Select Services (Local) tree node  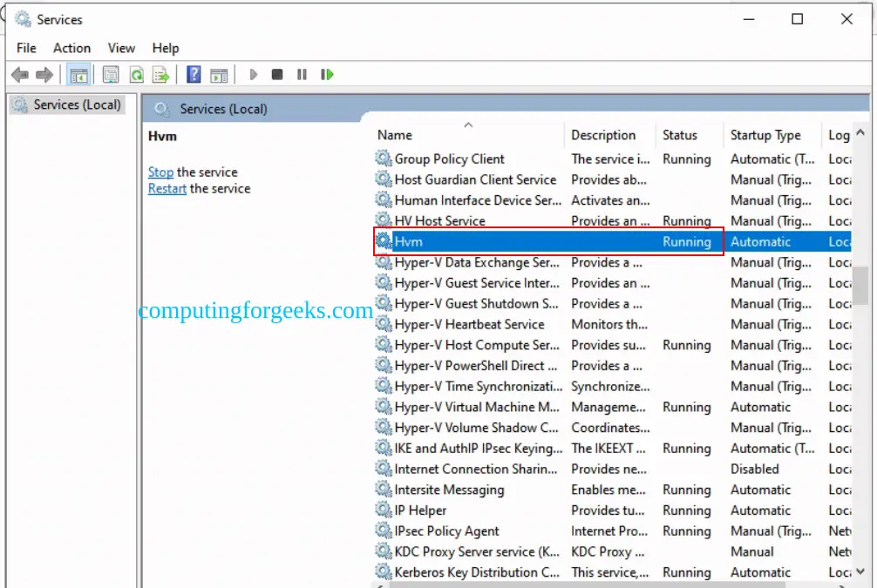pos(67,105)
